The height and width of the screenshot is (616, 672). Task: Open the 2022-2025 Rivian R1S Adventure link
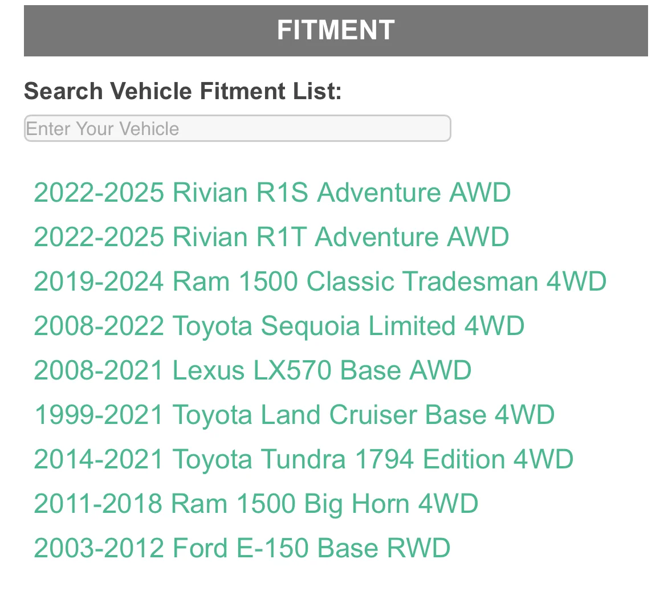point(272,193)
